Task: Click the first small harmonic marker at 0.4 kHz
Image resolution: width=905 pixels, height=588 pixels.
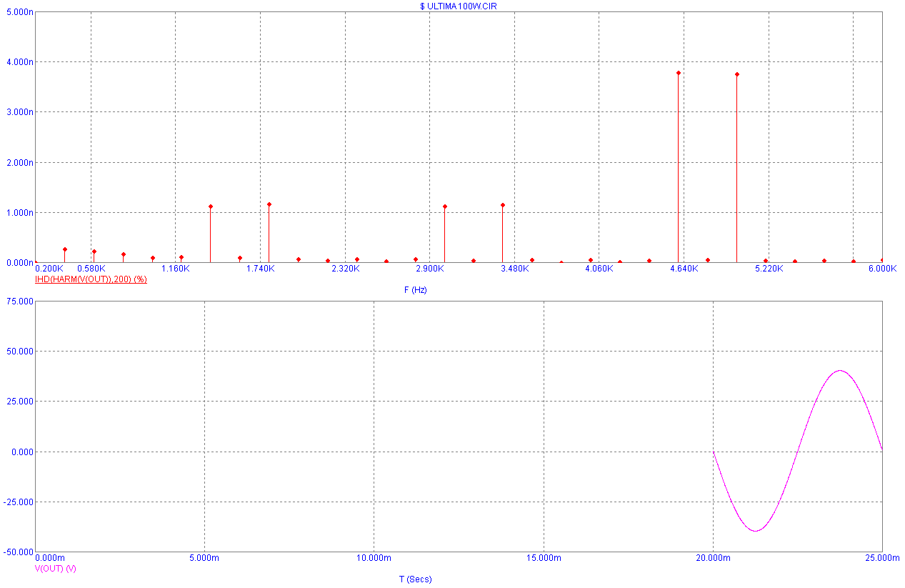Action: 65,249
